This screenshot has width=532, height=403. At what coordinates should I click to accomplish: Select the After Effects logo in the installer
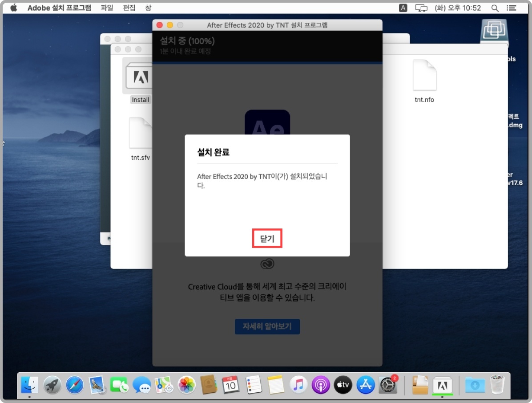tap(267, 127)
